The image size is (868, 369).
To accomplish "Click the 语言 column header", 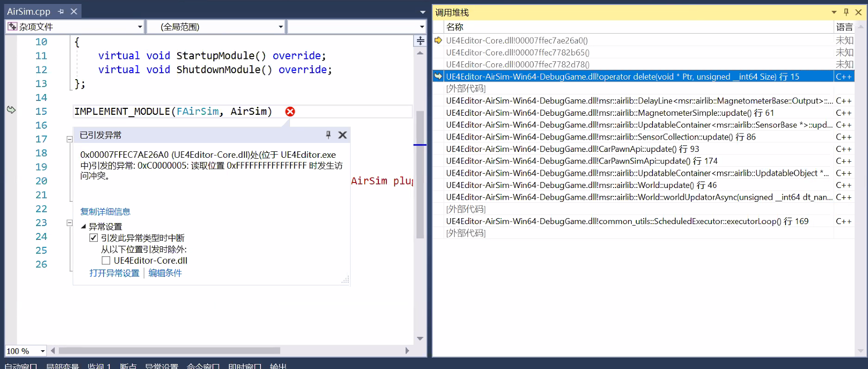I will (x=844, y=27).
